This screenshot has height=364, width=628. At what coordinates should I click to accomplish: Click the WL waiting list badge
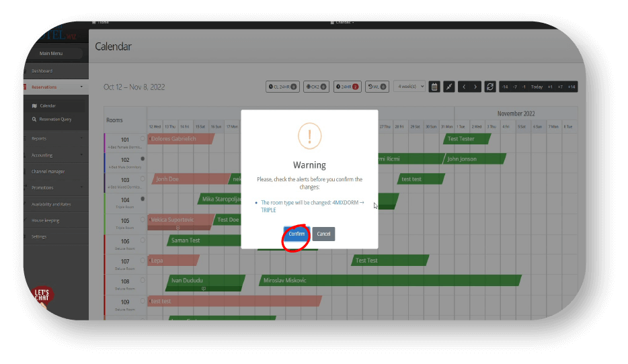pos(377,87)
